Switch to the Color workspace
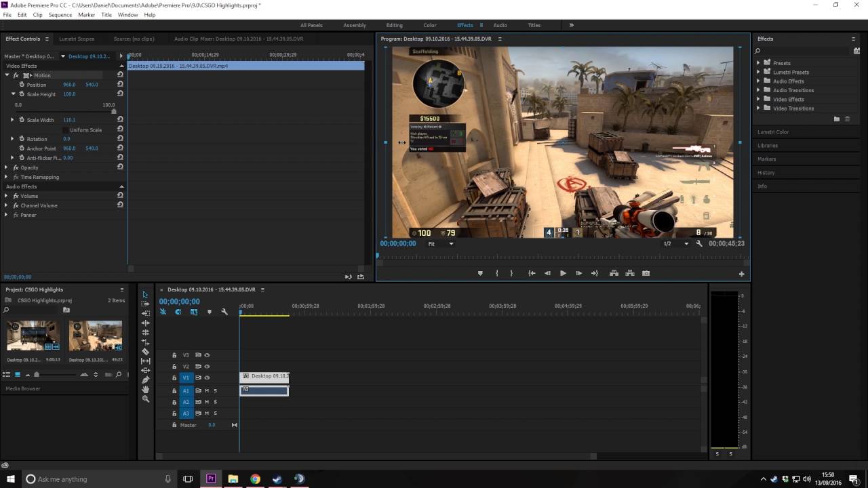The image size is (868, 488). 430,25
